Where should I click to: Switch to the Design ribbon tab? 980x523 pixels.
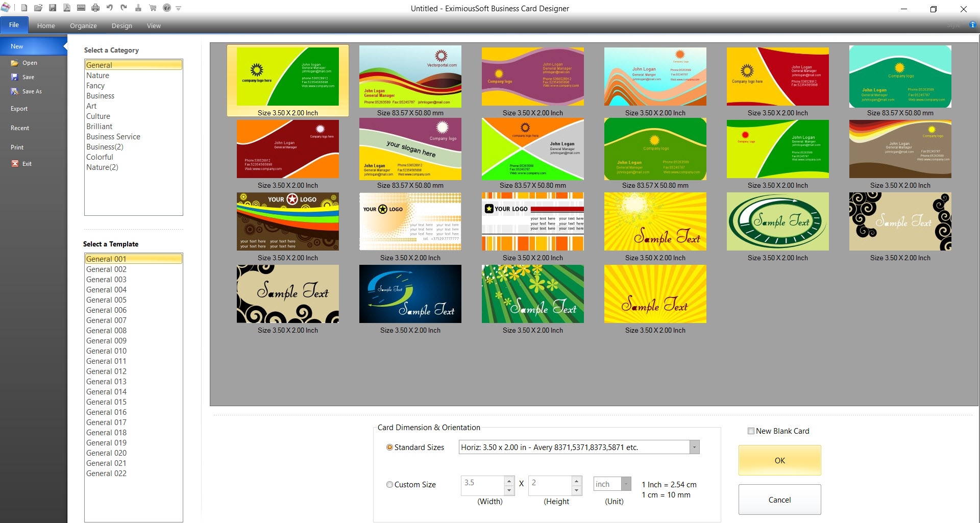coord(121,26)
